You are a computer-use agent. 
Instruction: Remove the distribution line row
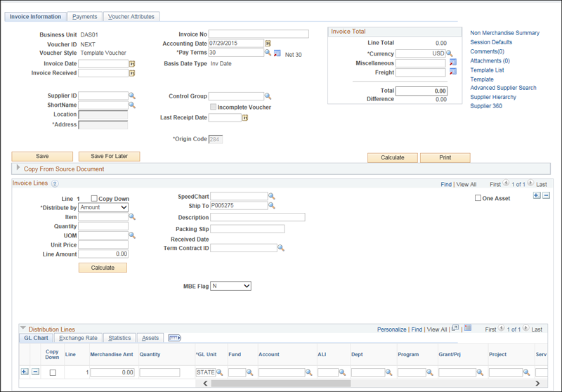35,372
